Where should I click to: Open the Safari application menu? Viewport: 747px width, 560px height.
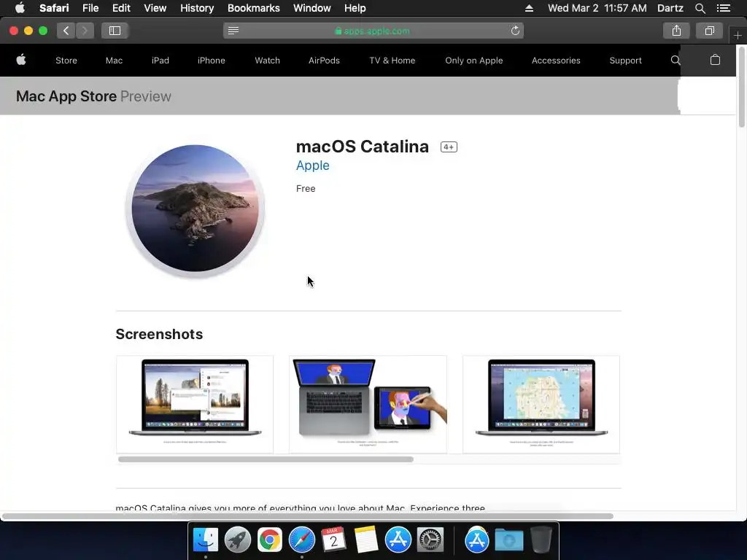tap(54, 8)
